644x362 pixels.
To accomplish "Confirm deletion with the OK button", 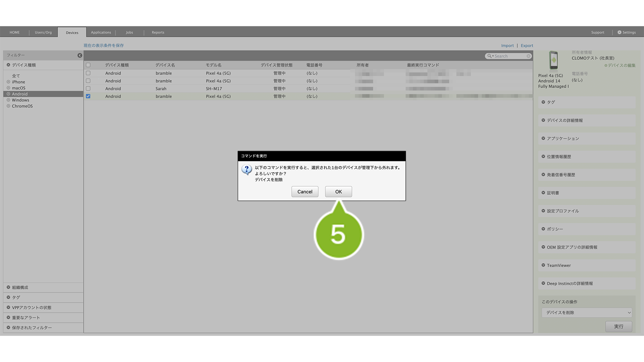I will tap(338, 192).
